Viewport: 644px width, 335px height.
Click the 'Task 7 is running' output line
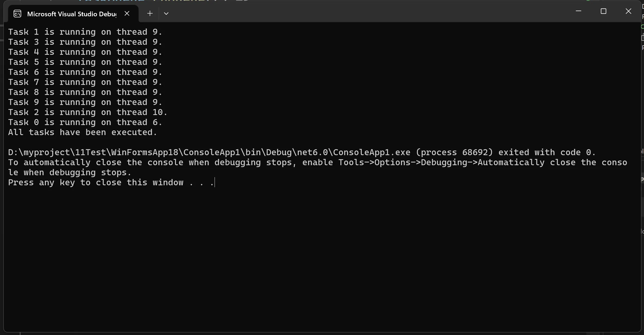tap(85, 82)
